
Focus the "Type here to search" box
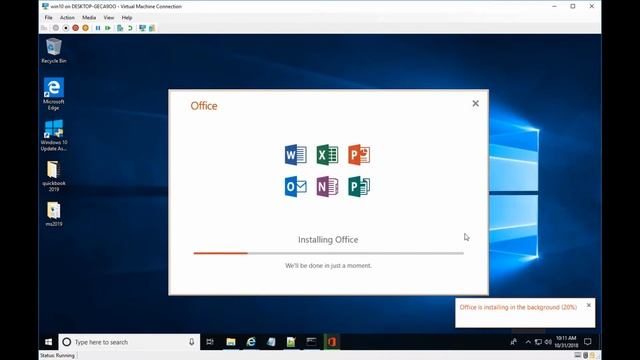(x=129, y=342)
